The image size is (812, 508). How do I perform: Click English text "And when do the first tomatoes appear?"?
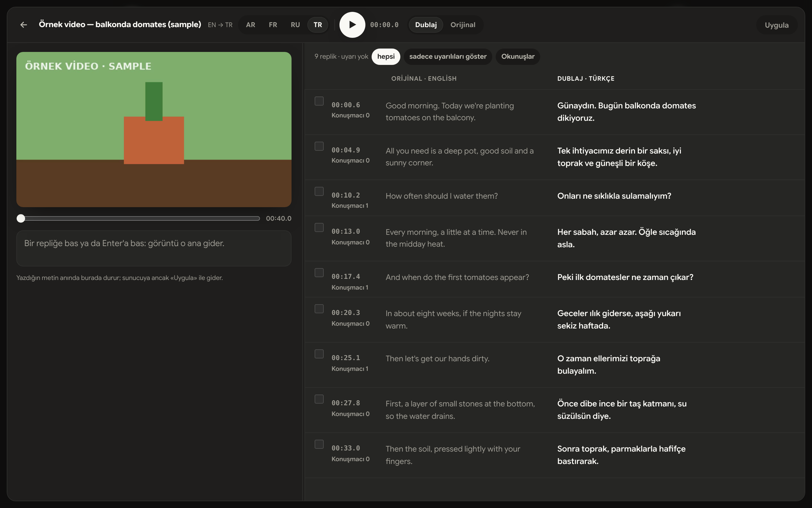pos(457,277)
